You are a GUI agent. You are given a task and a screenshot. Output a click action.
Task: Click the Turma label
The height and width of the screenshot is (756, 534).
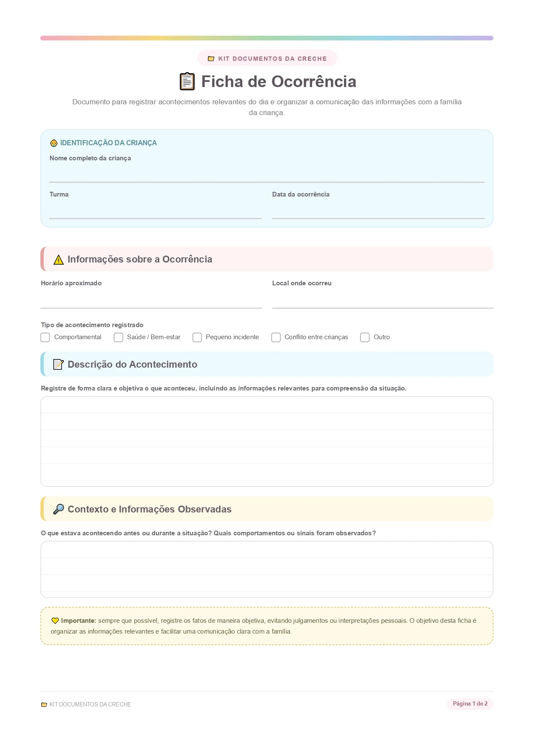(59, 194)
